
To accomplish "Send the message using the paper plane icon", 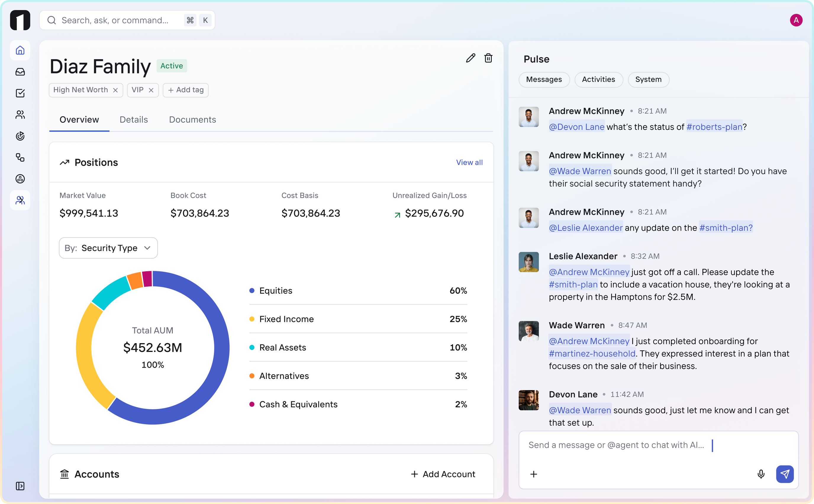I will click(x=785, y=474).
